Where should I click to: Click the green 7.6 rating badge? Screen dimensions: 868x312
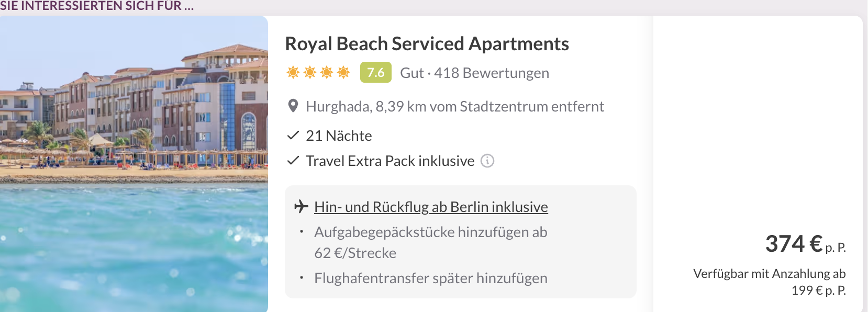pyautogui.click(x=375, y=72)
